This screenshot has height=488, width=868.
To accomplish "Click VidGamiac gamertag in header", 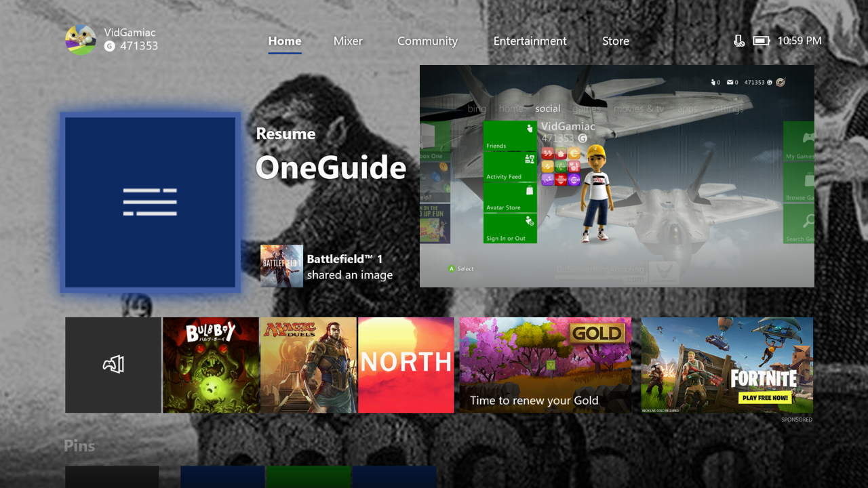I will tap(130, 33).
